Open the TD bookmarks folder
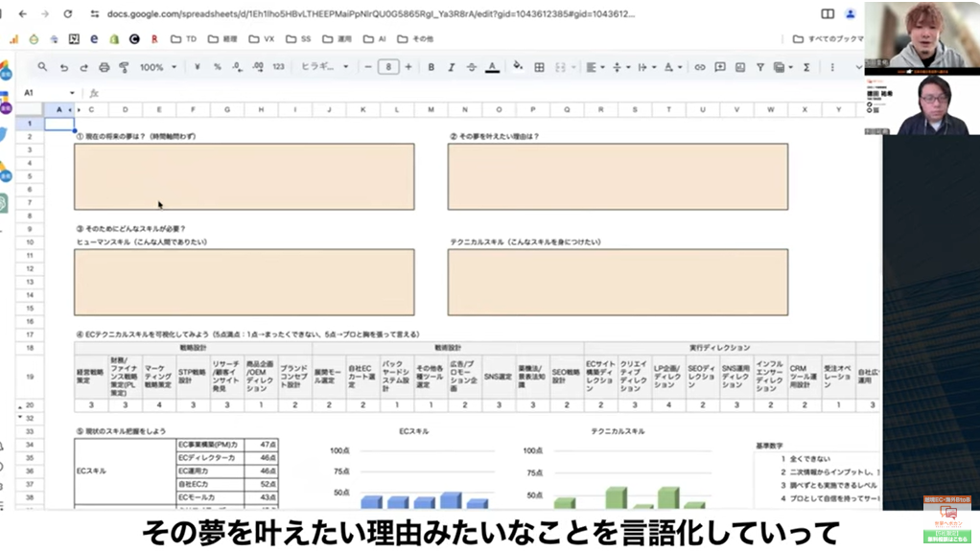 coord(184,38)
